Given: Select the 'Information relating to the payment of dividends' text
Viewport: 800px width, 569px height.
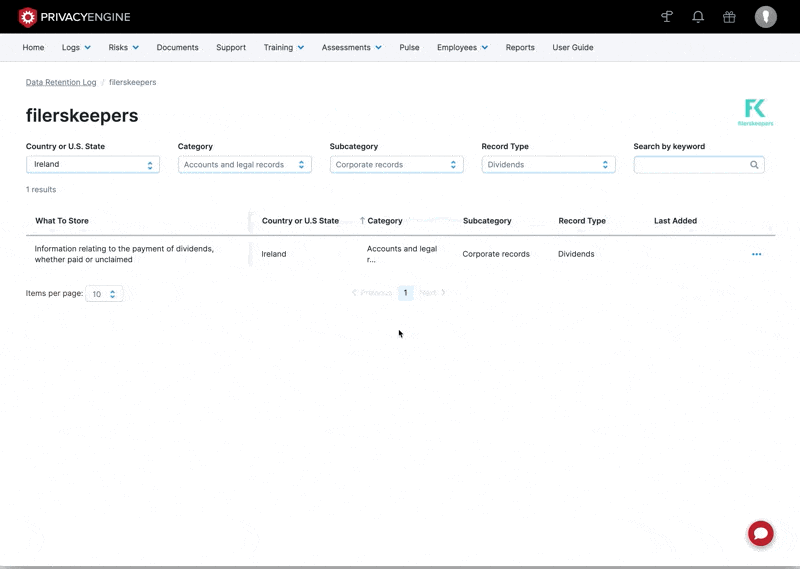Looking at the screenshot, I should tap(124, 254).
